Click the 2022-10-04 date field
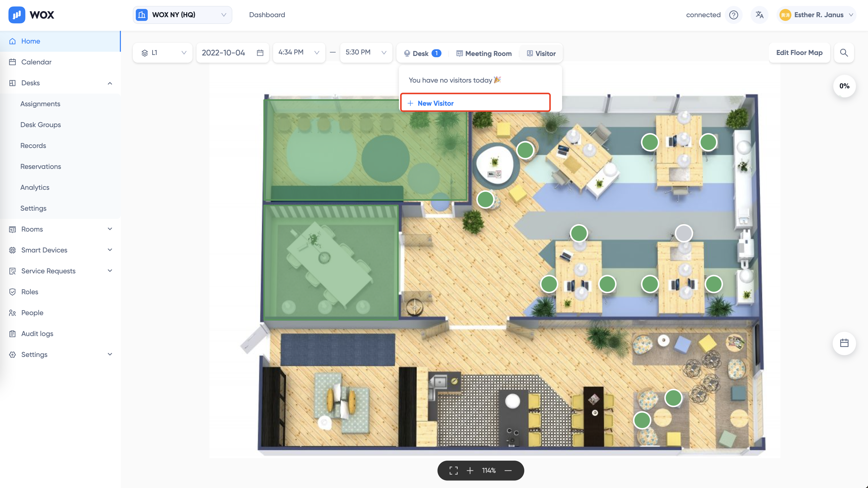The image size is (868, 488). [x=233, y=52]
